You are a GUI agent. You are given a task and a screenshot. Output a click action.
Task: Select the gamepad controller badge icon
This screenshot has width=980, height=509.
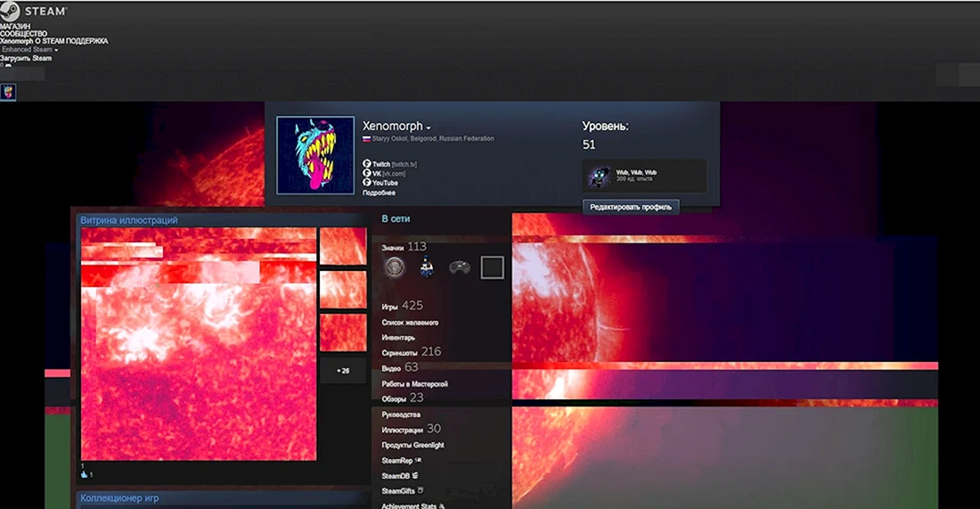coord(460,267)
